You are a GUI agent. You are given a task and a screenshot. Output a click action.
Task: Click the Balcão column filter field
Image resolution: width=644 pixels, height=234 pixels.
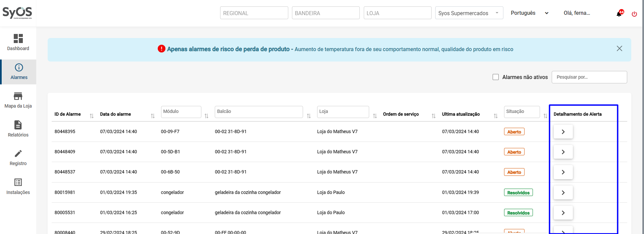pyautogui.click(x=258, y=112)
